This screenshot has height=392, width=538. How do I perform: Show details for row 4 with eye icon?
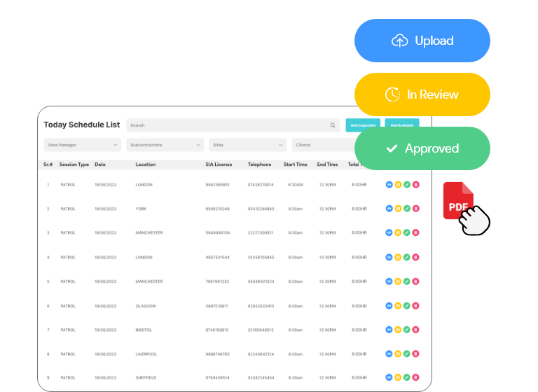pyautogui.click(x=389, y=257)
